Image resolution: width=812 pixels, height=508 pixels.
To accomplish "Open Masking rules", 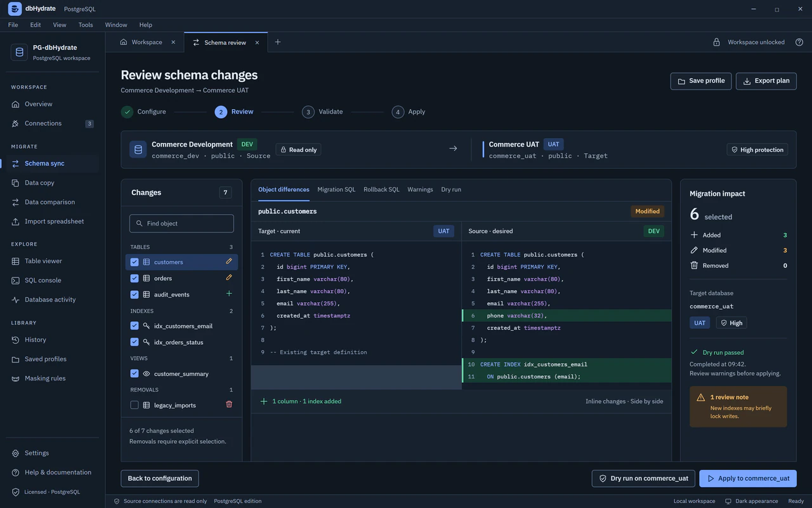I will 53,378.
